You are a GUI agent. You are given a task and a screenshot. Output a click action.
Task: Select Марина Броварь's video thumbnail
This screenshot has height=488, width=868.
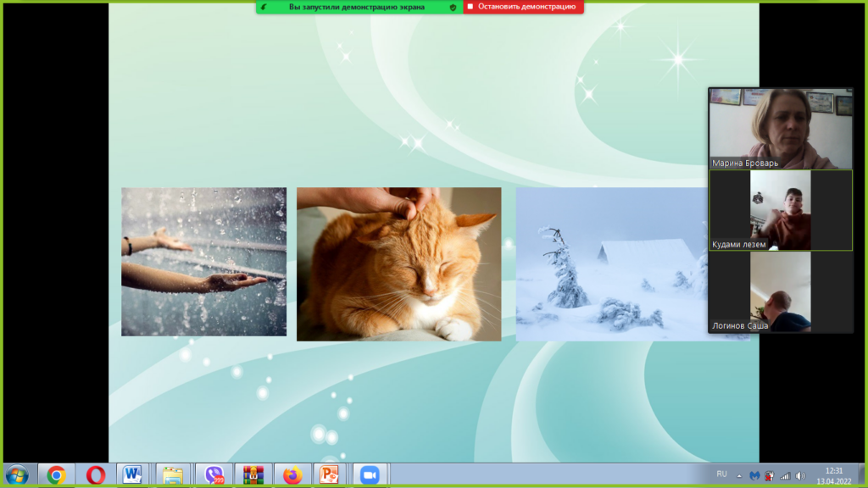(x=780, y=128)
